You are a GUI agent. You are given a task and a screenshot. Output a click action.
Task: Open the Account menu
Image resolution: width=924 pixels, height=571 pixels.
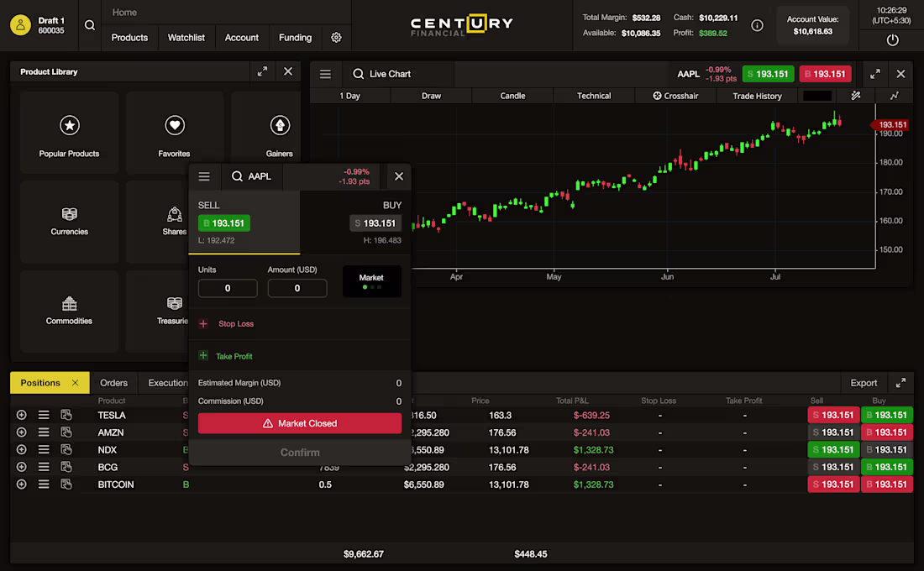pyautogui.click(x=242, y=37)
